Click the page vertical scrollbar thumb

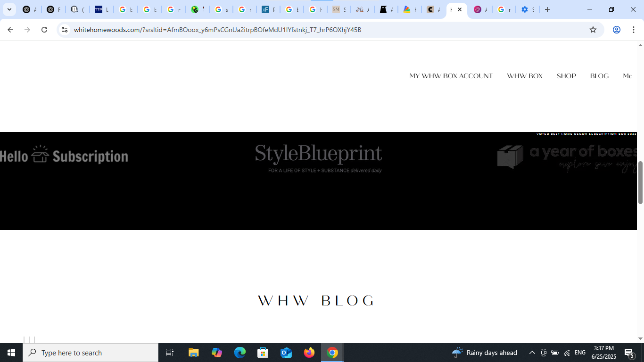(x=640, y=182)
